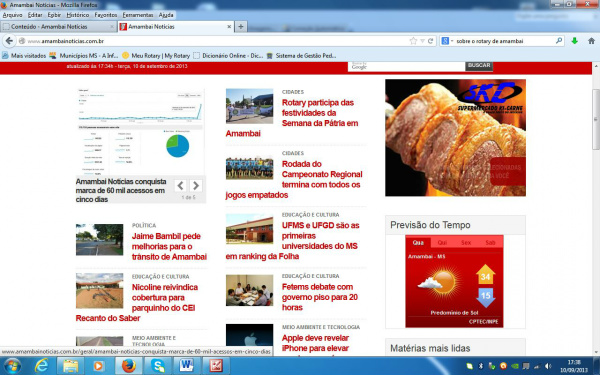Select Qui tab in weather widget
Screen dimensions: 600x375
(442, 242)
